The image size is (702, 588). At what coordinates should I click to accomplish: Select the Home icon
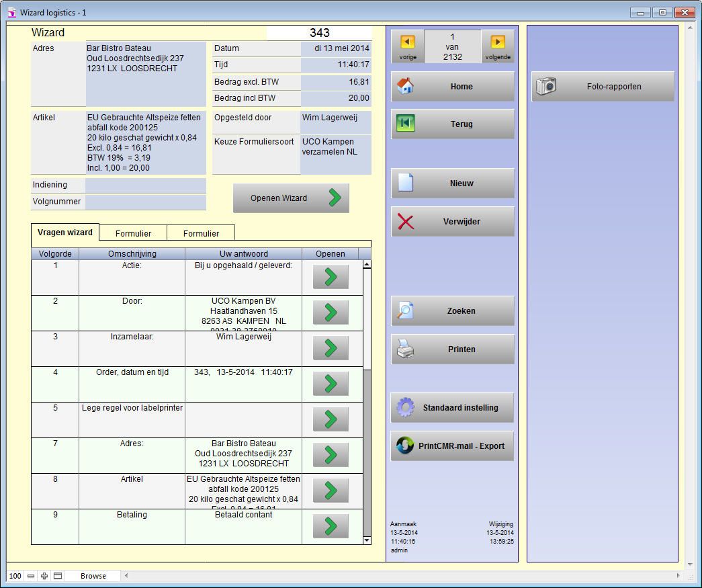click(x=404, y=86)
